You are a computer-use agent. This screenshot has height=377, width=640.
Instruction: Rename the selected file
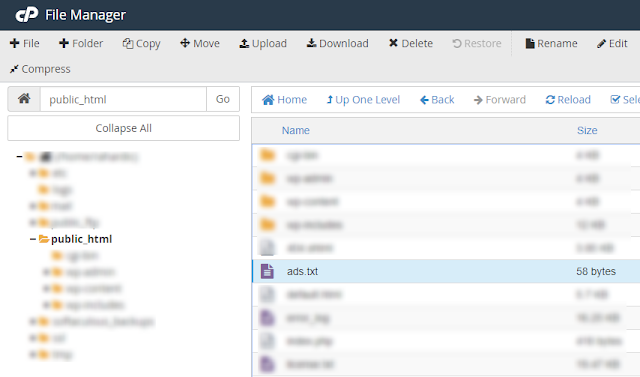[551, 43]
